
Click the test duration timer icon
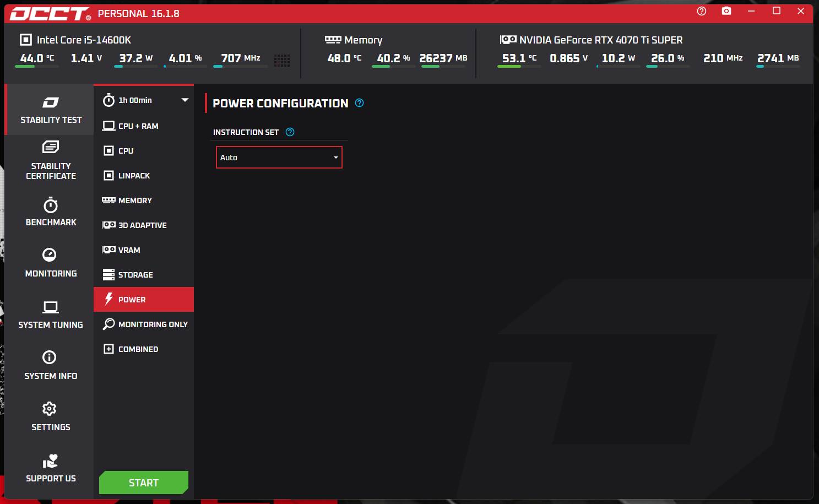[109, 100]
